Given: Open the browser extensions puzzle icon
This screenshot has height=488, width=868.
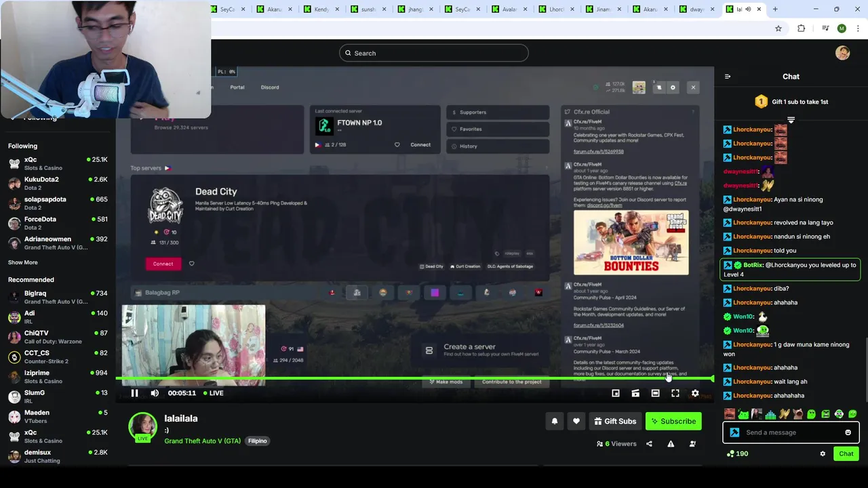Looking at the screenshot, I should [802, 28].
